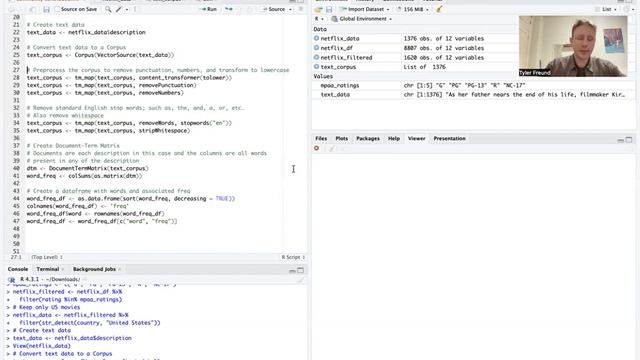Minimize the Viewer pane
Screen dimensions: 640x360
621,140
